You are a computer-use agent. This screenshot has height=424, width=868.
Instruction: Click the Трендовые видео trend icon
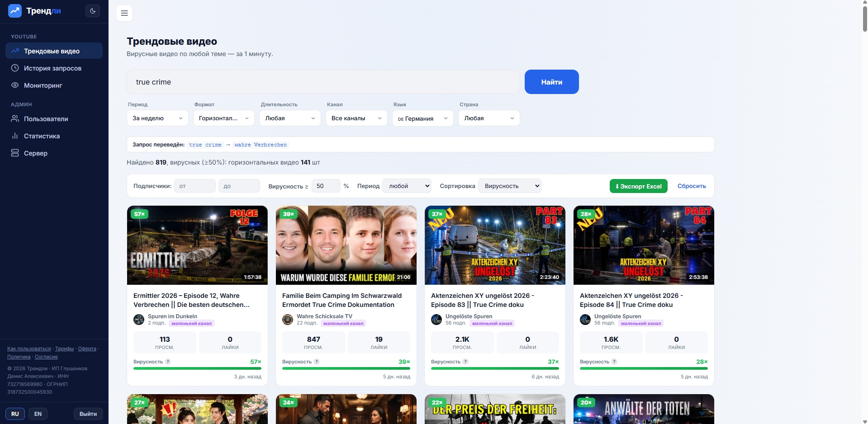(x=15, y=51)
